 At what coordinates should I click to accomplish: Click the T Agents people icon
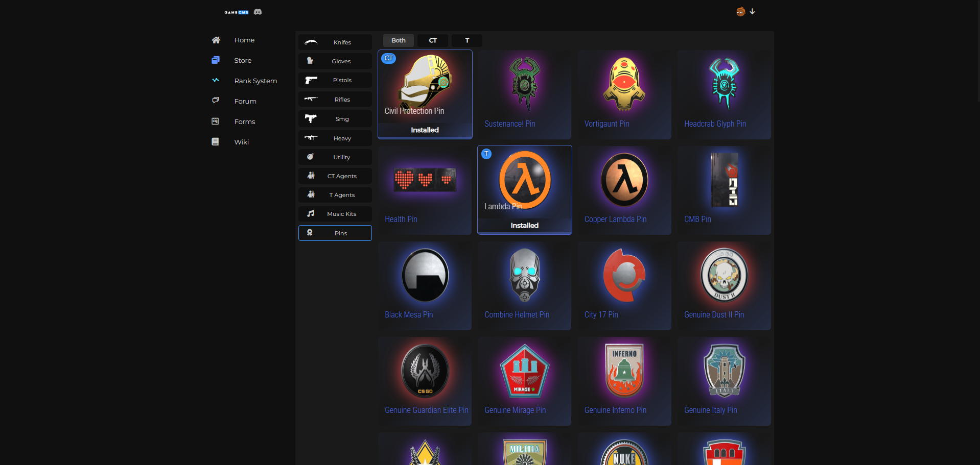[x=311, y=194]
